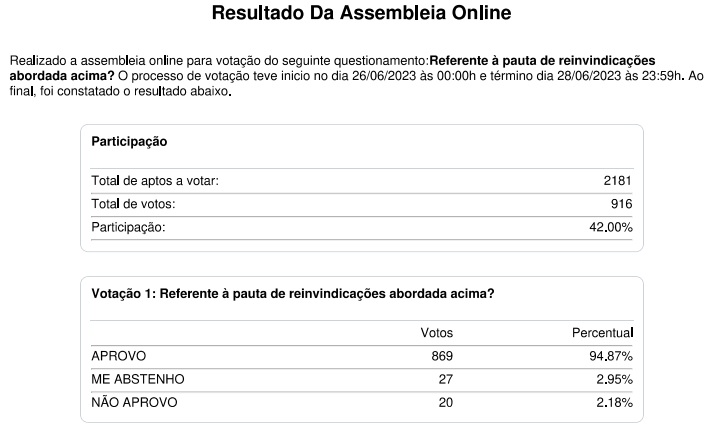Click the NÃO APROVO percentage 2.18%
Screen dimensions: 710x425
613,403
